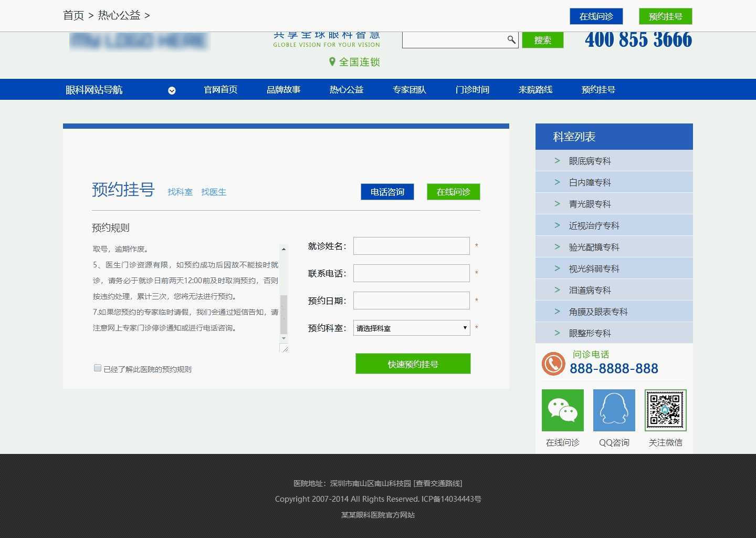Click the QQ咨询 icon
This screenshot has width=756, height=538.
(613, 410)
